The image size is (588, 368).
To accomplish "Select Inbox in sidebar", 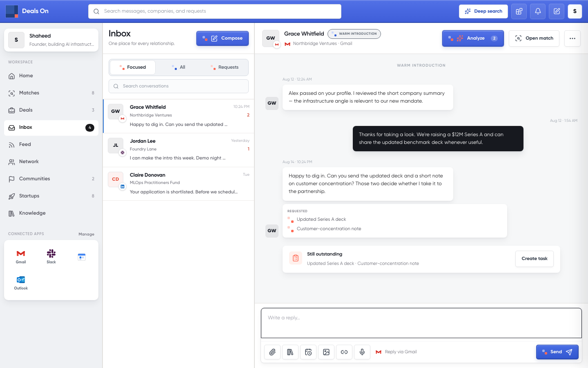I will pos(51,128).
